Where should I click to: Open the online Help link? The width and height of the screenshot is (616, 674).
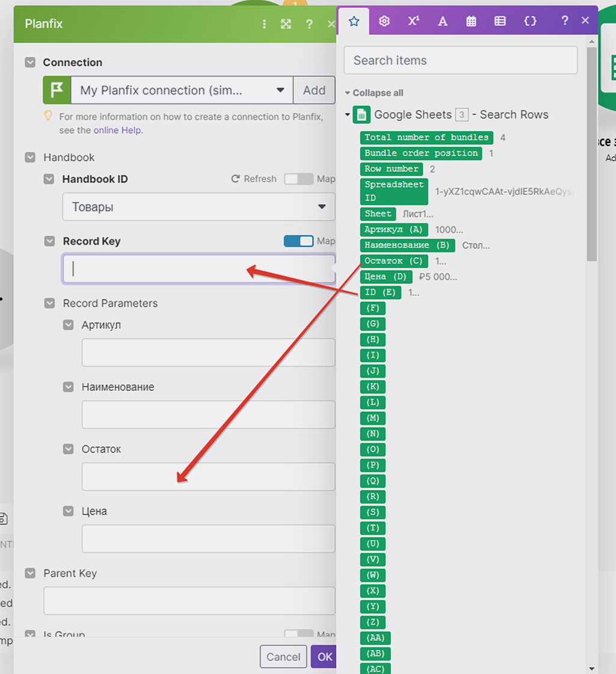tap(118, 130)
